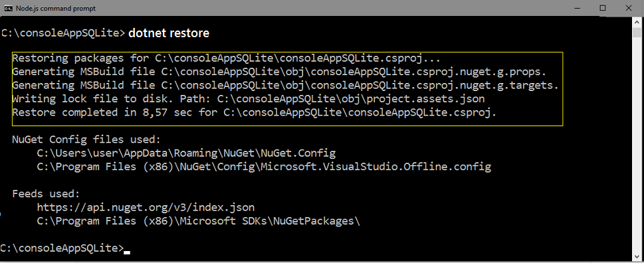Screen dimensions: 644x263
Task: Click the Node.js command prompt title bar icon
Action: [x=7, y=8]
